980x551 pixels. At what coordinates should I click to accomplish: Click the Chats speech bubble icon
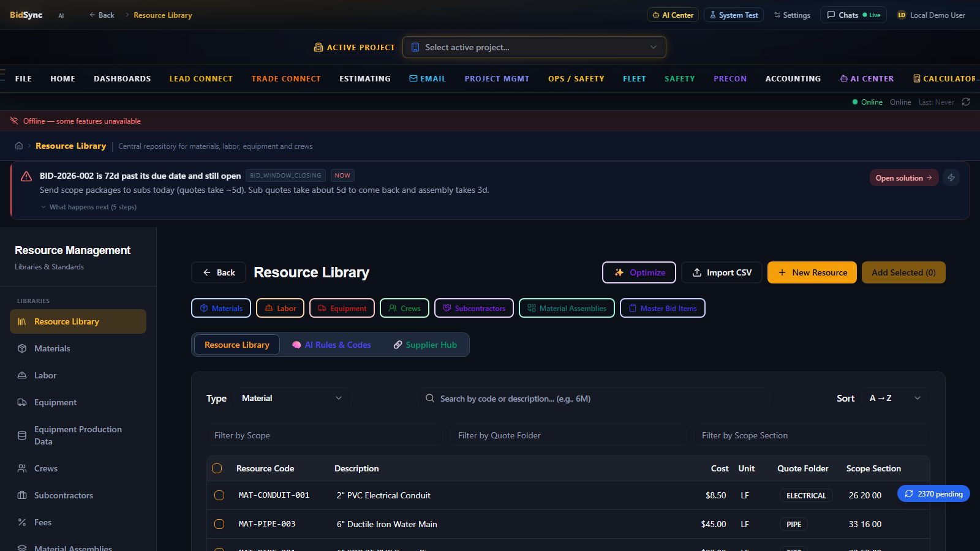click(x=831, y=15)
